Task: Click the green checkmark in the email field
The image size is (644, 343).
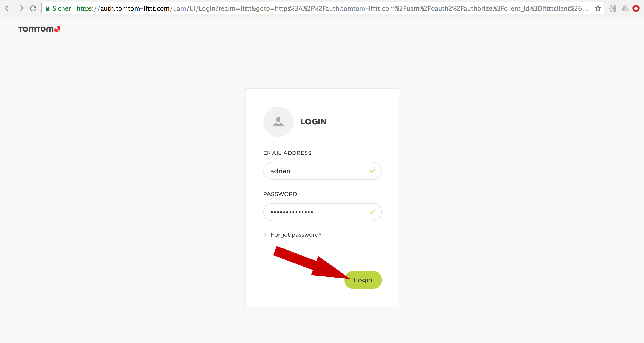Action: pos(373,171)
